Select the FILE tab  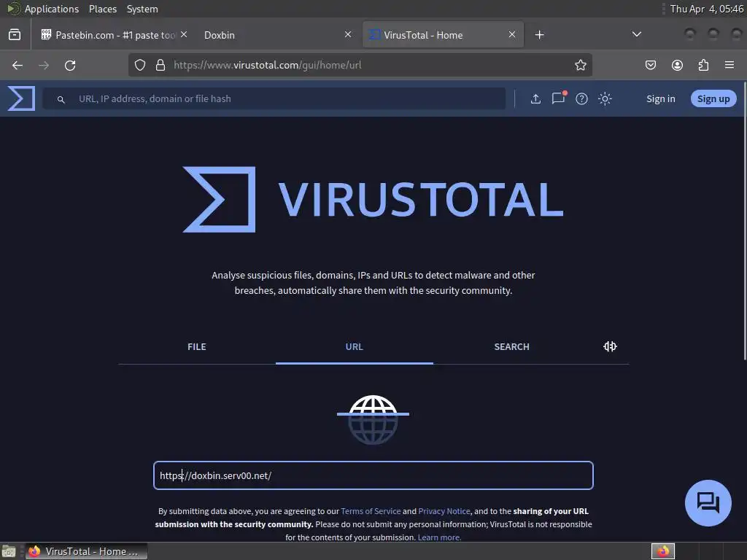click(x=197, y=346)
